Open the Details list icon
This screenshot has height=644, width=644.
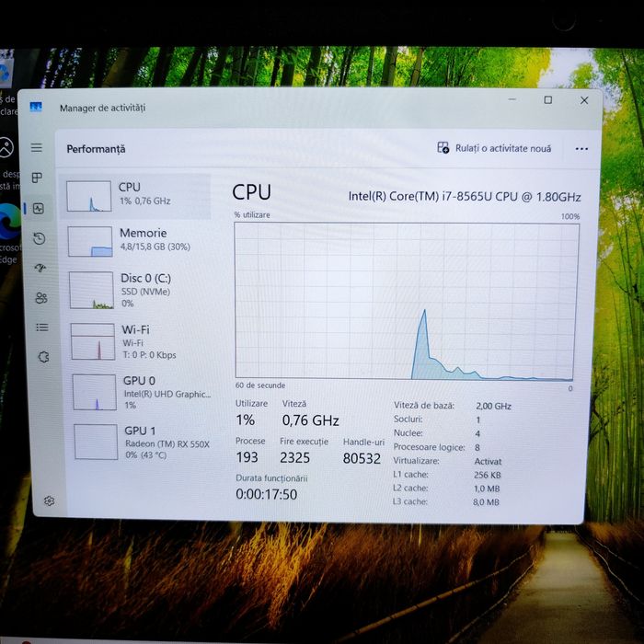42,328
